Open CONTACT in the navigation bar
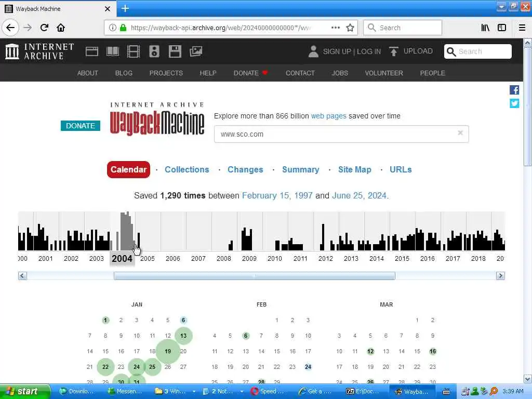This screenshot has height=399, width=532. pos(300,73)
